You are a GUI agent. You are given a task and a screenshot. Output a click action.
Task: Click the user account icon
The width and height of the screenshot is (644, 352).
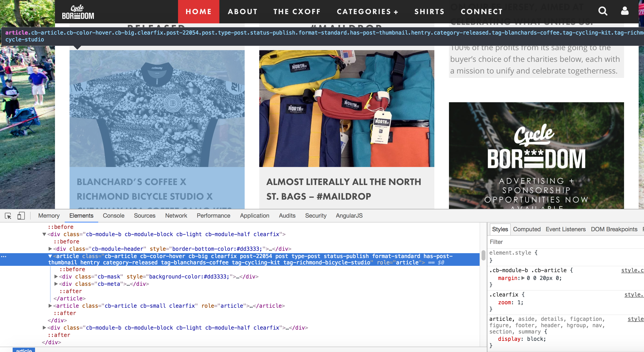click(x=625, y=11)
